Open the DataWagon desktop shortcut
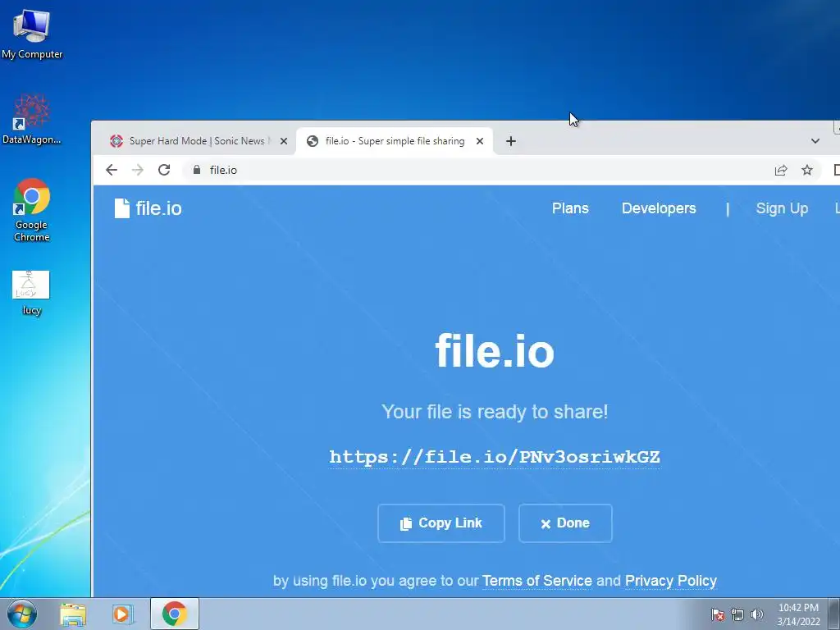Screen dimensions: 840x630 32,120
